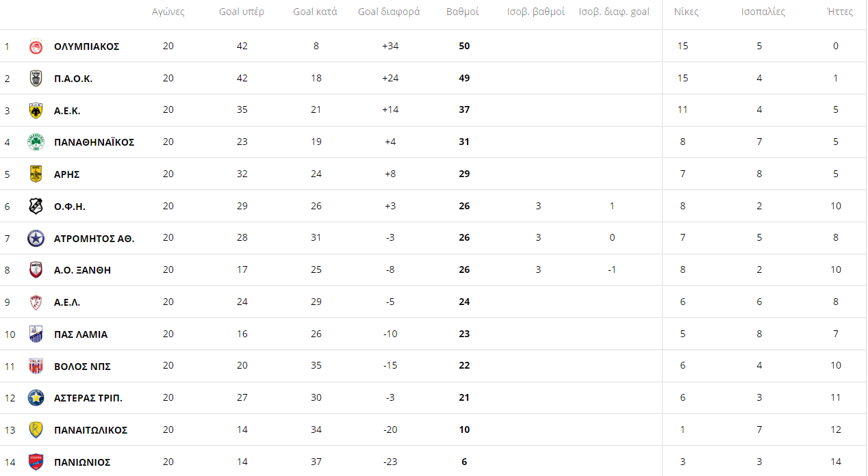The image size is (868, 476).
Task: Click the A.E.K. team crest icon
Action: pyautogui.click(x=36, y=111)
